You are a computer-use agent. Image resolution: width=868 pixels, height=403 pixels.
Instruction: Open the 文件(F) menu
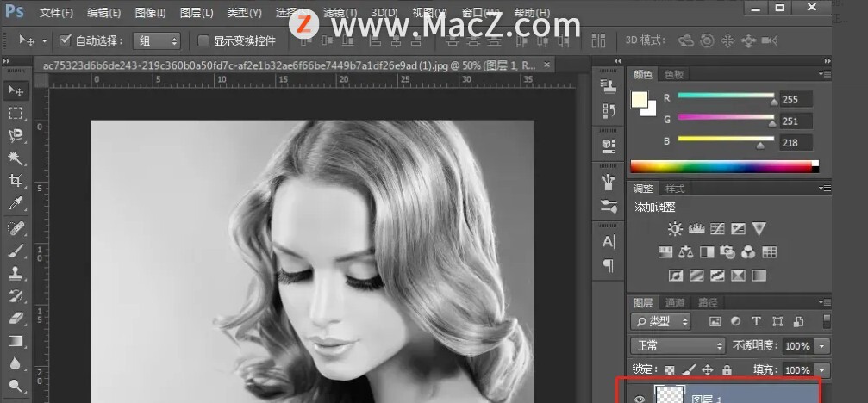tap(57, 12)
